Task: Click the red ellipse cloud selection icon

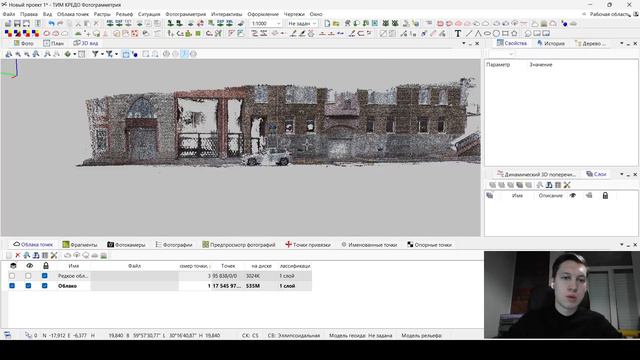Action: [47, 33]
